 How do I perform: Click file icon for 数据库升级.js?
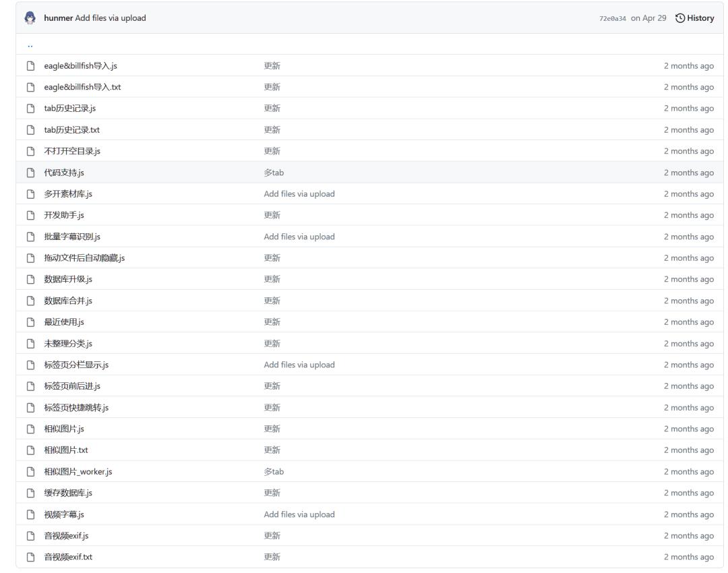(x=30, y=280)
